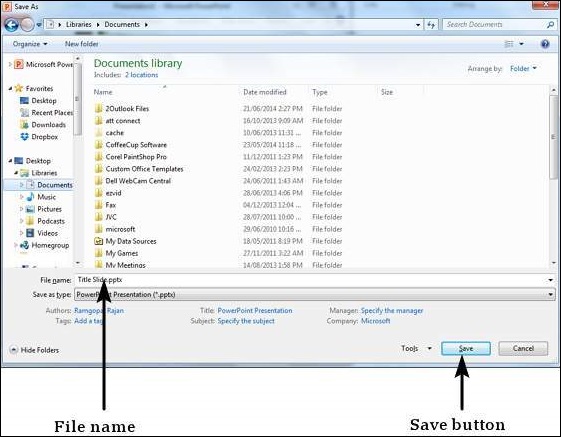This screenshot has width=561, height=437.
Task: Select the My Data Sources folder icon
Action: (x=99, y=241)
